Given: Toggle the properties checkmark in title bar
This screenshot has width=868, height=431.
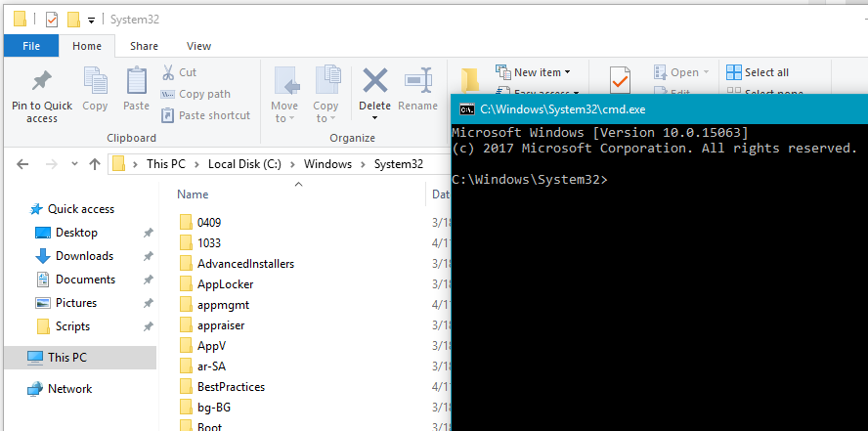Looking at the screenshot, I should (52, 19).
